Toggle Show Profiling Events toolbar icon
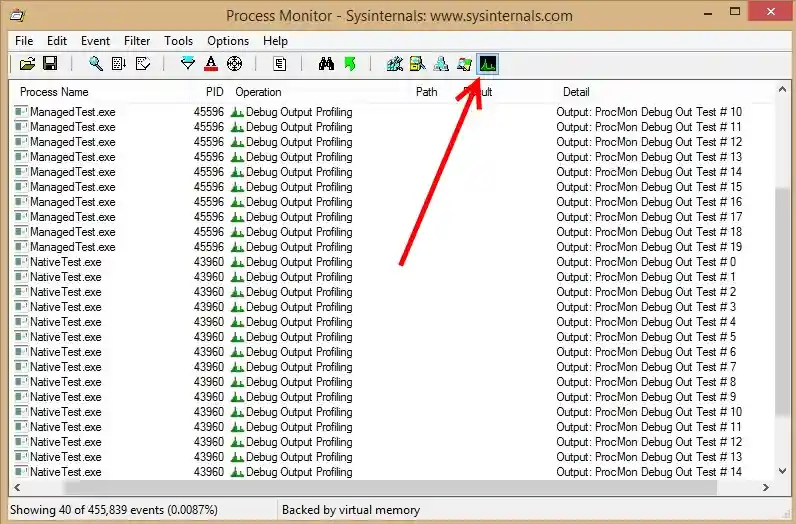This screenshot has height=524, width=796. 488,64
